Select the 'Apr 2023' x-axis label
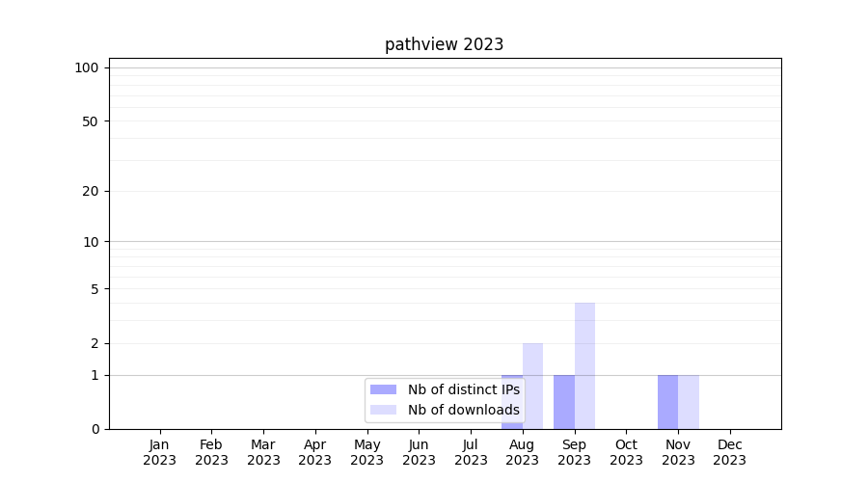Viewport: 868px width, 482px height. pyautogui.click(x=315, y=452)
